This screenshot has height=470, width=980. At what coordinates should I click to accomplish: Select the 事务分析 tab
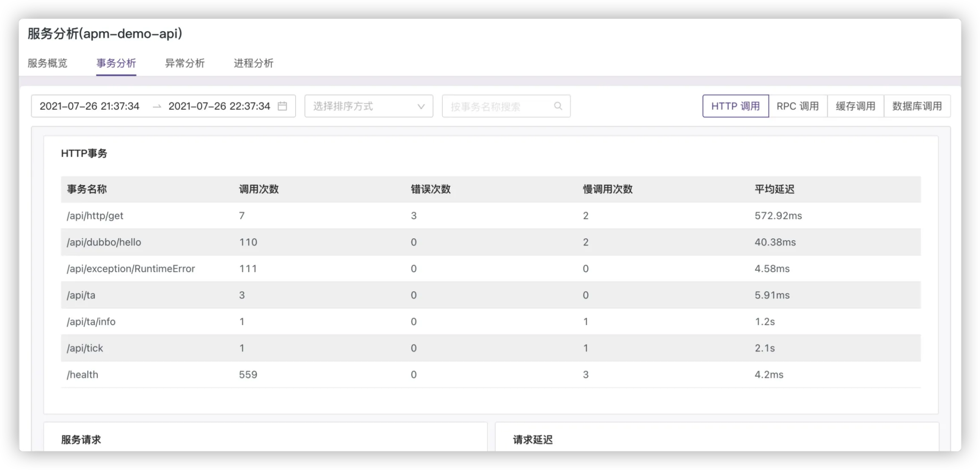(x=116, y=63)
